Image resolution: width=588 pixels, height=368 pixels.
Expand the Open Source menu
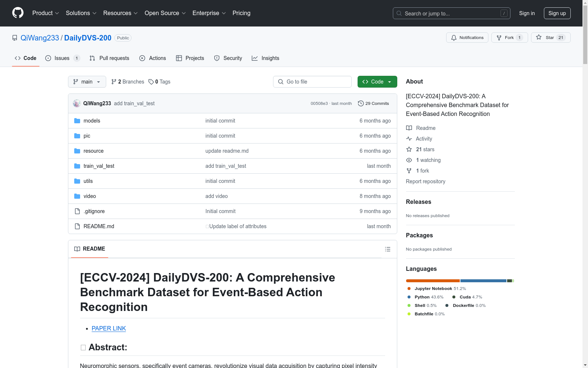165,13
